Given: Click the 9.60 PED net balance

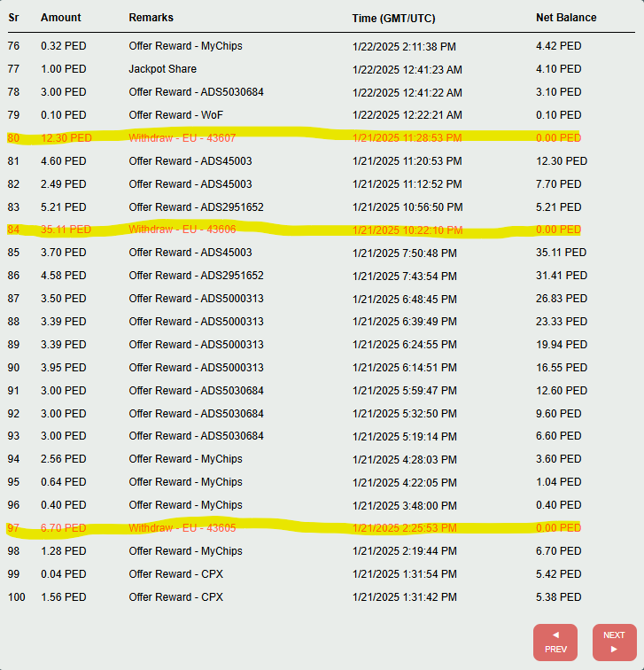Looking at the screenshot, I should click(x=559, y=414).
